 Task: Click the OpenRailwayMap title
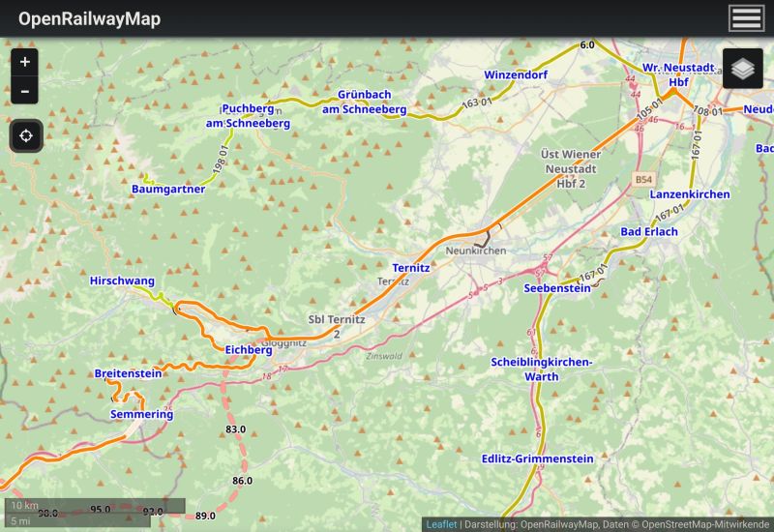(90, 19)
